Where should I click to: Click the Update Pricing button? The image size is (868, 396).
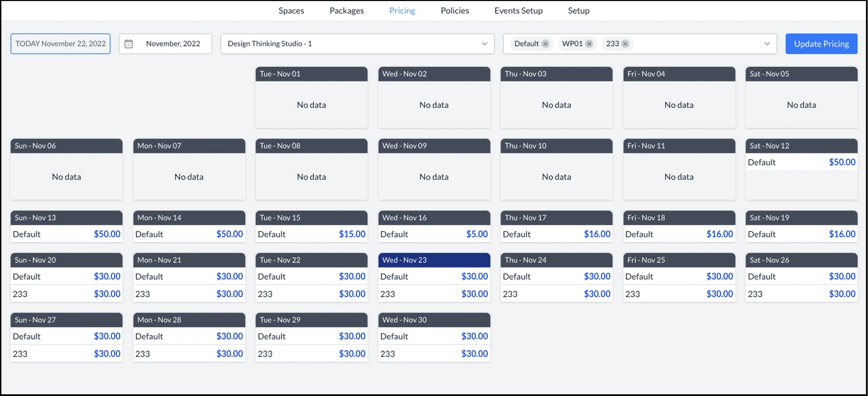[821, 44]
